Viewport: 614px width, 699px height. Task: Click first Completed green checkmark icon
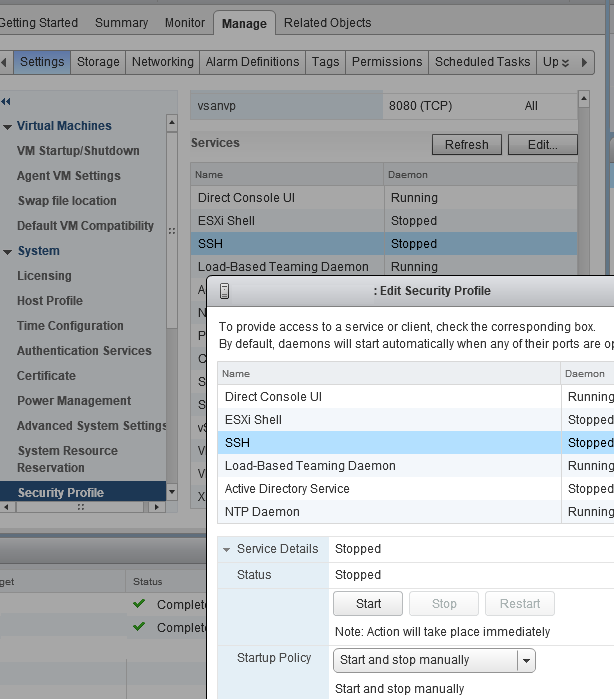(139, 604)
